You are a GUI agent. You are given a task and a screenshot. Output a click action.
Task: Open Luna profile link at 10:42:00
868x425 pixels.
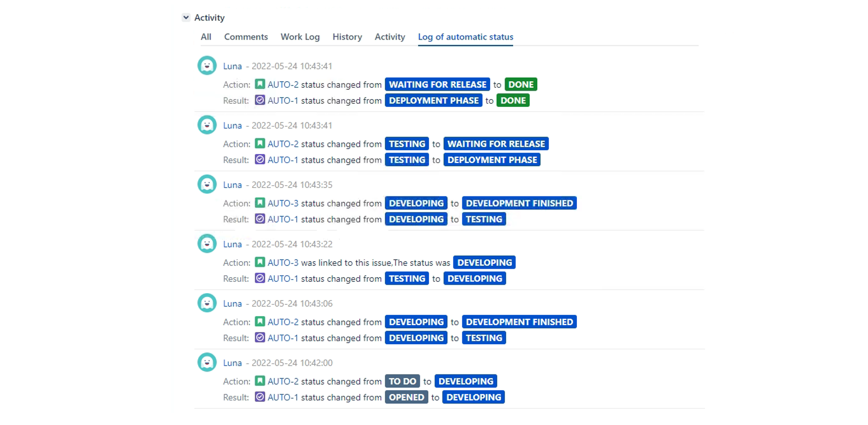click(x=233, y=363)
